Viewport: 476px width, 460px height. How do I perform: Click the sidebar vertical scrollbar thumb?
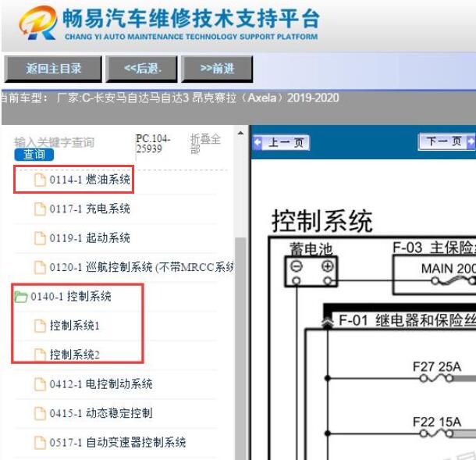tap(240, 348)
